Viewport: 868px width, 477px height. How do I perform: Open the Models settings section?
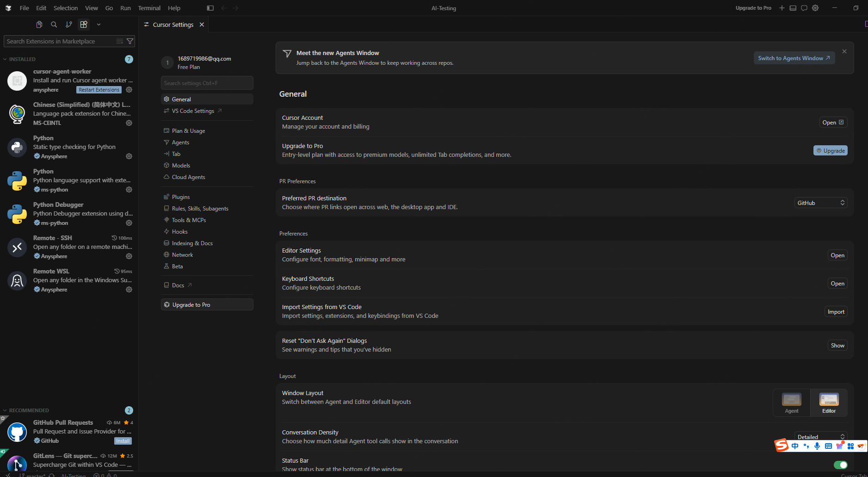click(x=207, y=166)
